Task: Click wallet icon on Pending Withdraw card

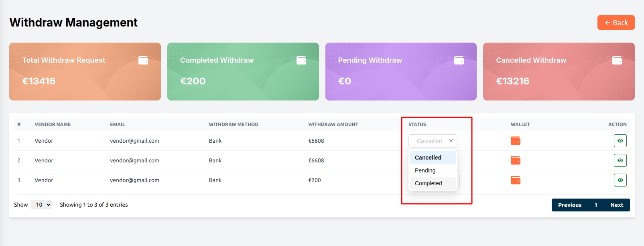Action: pyautogui.click(x=459, y=60)
